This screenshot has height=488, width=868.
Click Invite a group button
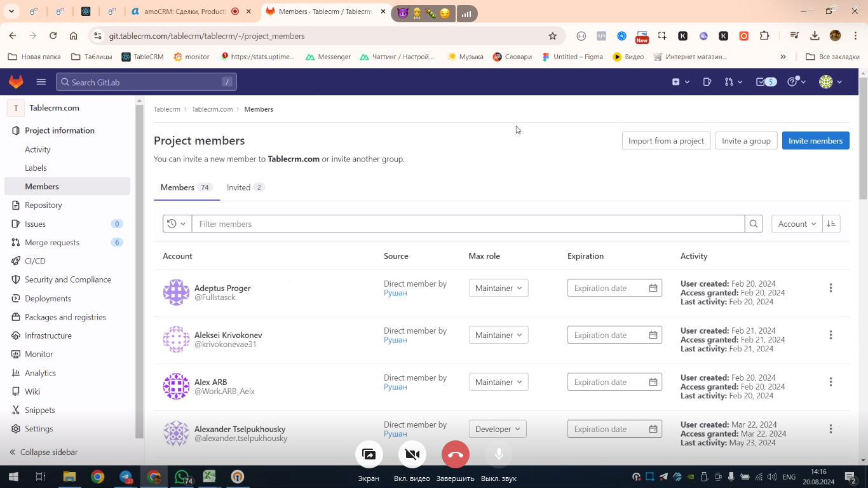pyautogui.click(x=746, y=141)
